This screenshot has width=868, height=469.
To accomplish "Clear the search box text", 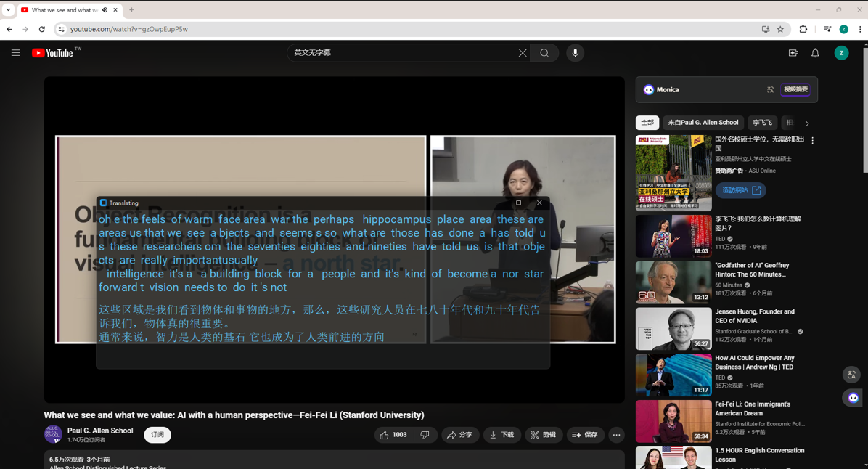I will [x=523, y=53].
